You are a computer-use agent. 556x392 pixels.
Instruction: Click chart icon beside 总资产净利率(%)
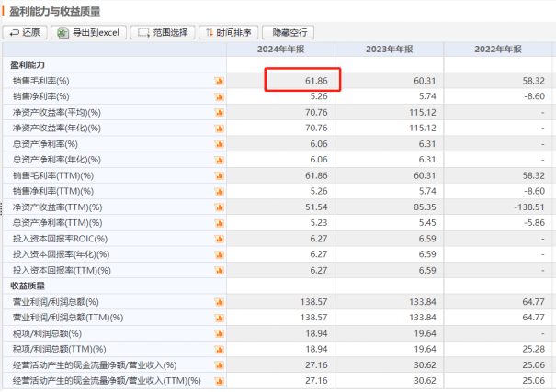click(x=219, y=144)
